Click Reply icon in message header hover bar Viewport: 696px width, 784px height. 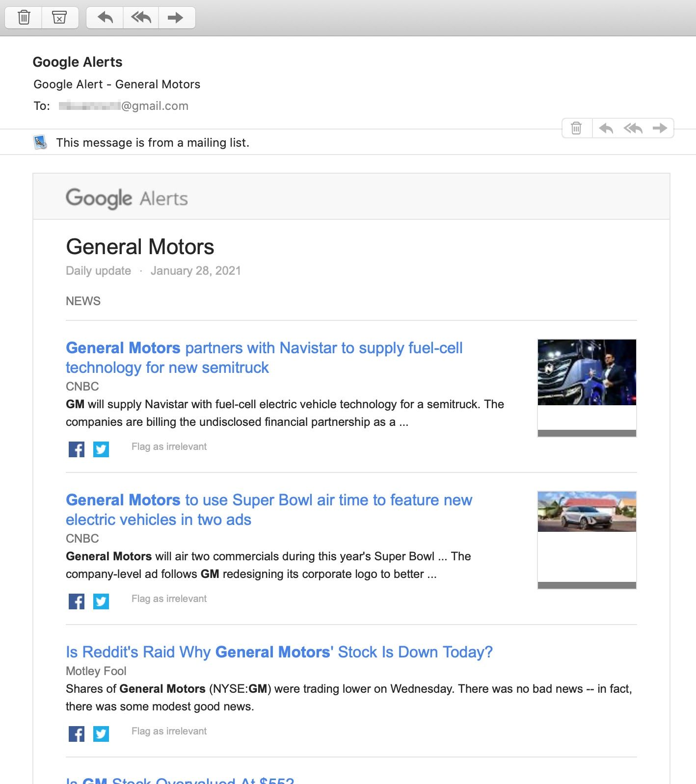click(606, 128)
